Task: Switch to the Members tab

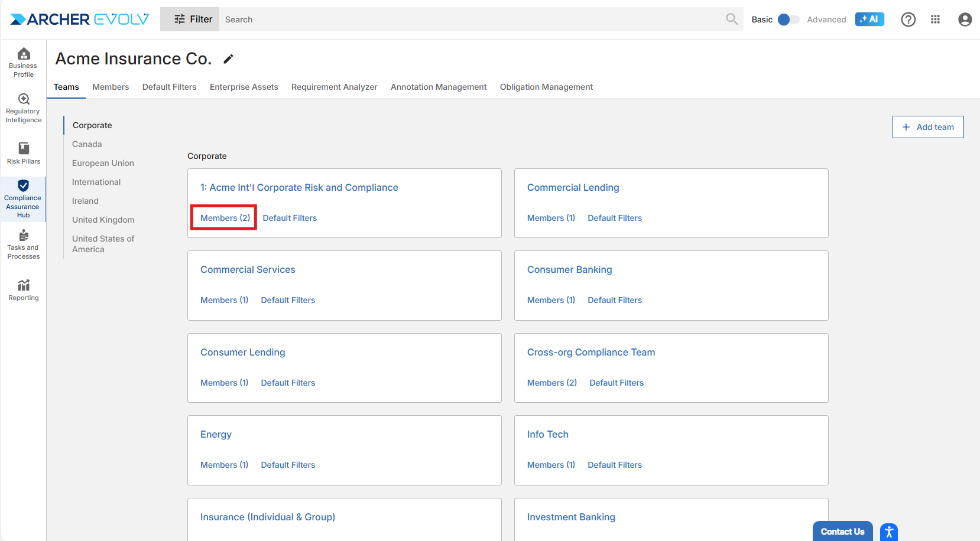Action: (x=111, y=87)
